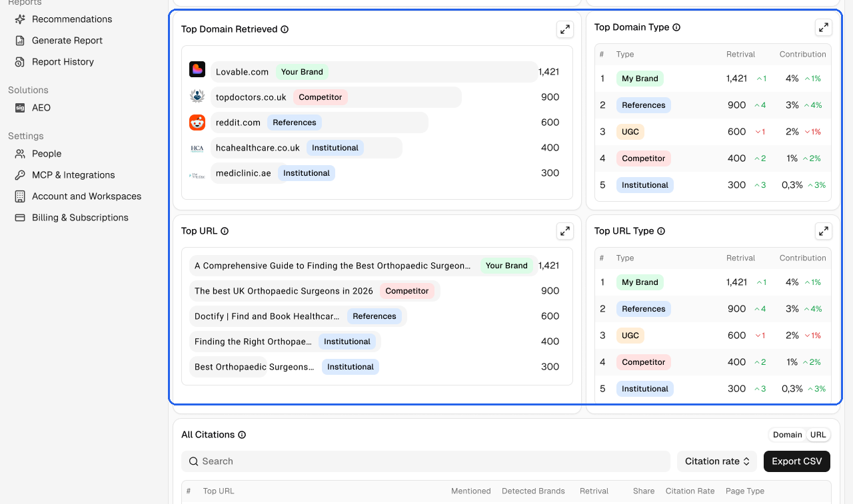The height and width of the screenshot is (504, 853).
Task: Switch citations view to Domain
Action: 787,435
